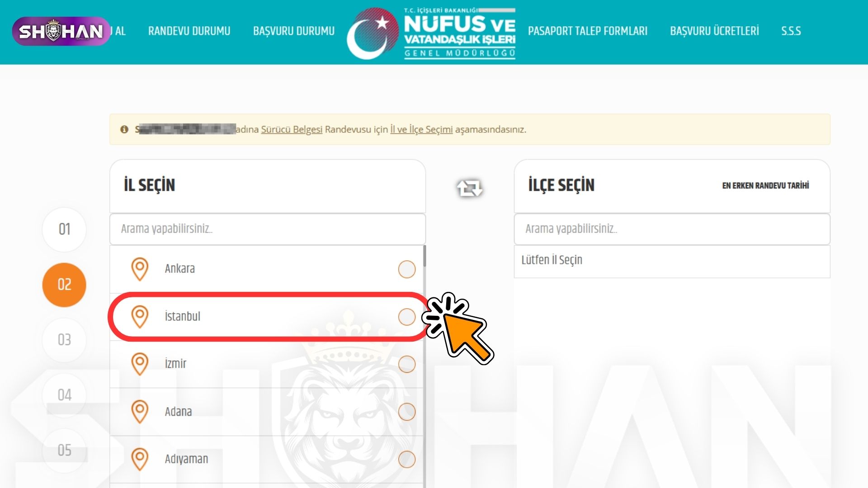
Task: Click the province list scrollbar thumb
Action: pyautogui.click(x=425, y=256)
